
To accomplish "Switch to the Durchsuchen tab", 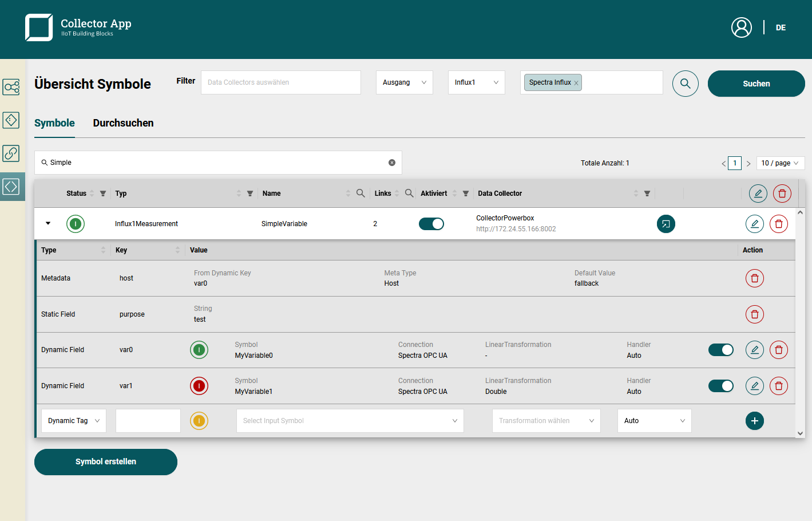I will point(123,123).
